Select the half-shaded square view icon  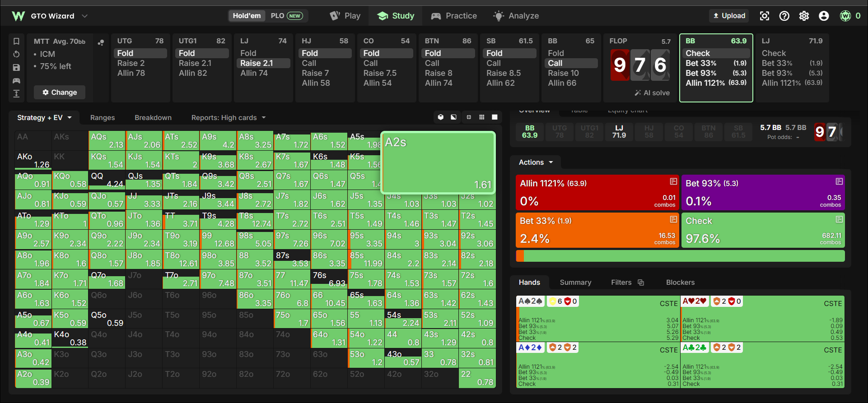point(453,117)
